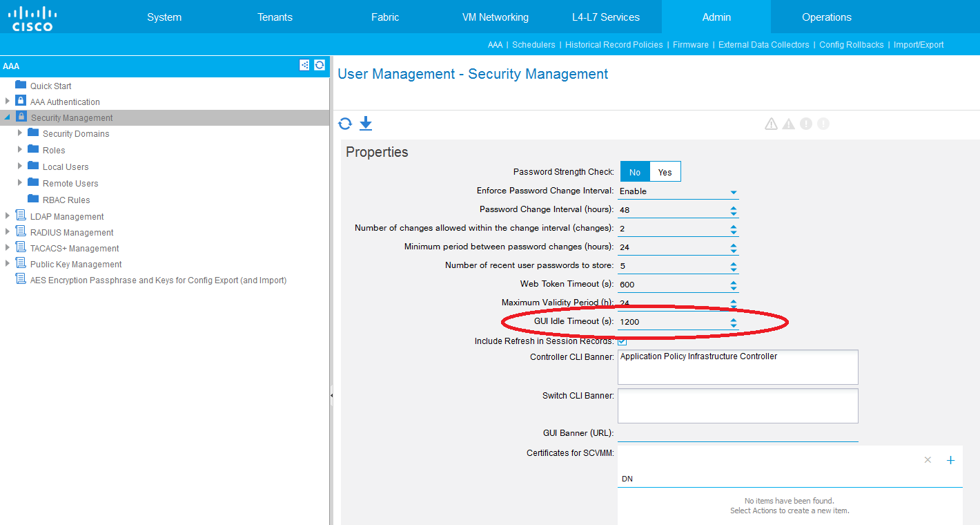Set Password Strength Check to No
This screenshot has height=525, width=980.
pos(635,172)
